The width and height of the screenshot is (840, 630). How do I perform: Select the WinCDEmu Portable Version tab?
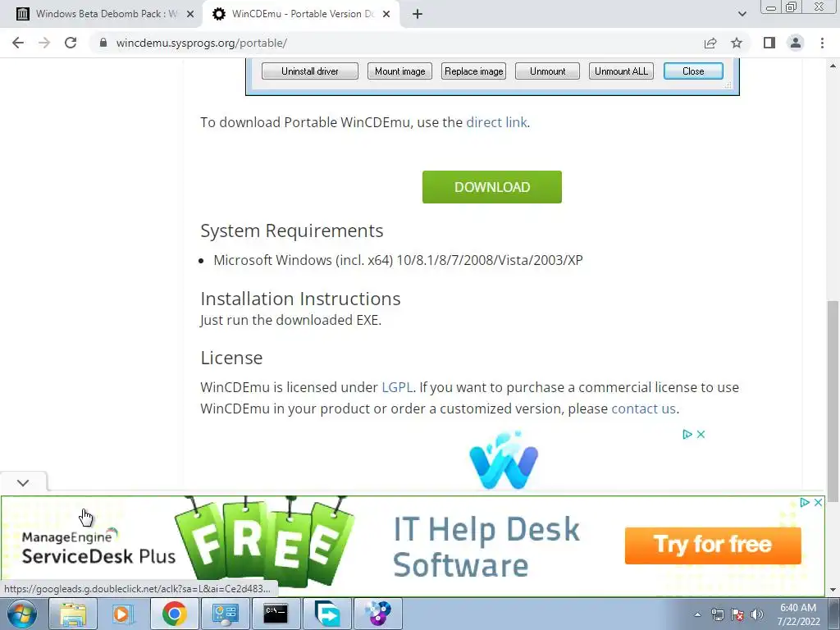300,15
